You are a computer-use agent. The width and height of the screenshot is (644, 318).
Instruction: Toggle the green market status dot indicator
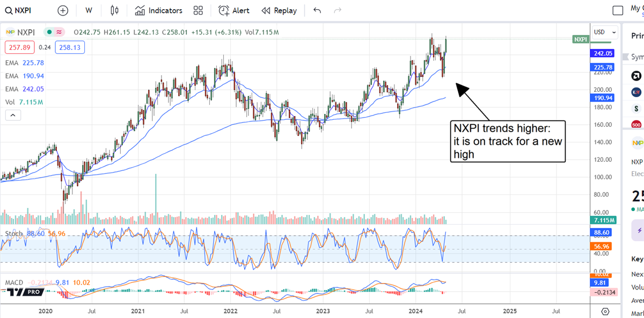tap(49, 32)
